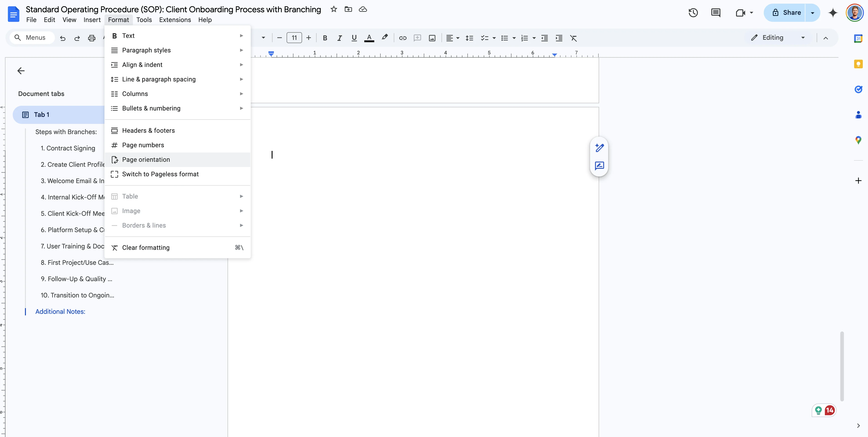Click the Insert link icon
Image resolution: width=868 pixels, height=437 pixels.
(403, 38)
